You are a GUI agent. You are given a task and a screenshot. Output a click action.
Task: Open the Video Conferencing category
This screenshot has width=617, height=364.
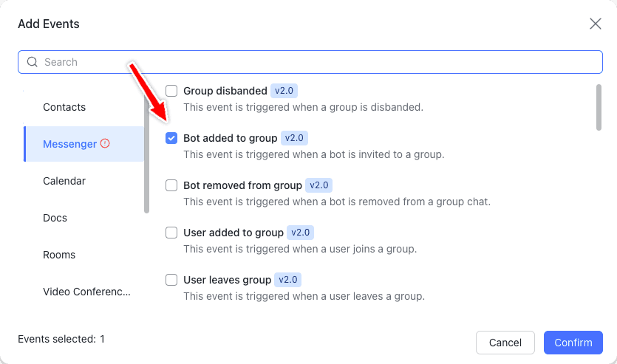tap(86, 292)
